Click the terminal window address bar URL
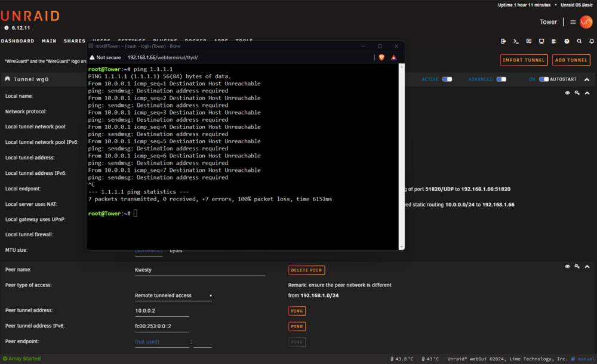Image resolution: width=597 pixels, height=364 pixels. point(162,57)
